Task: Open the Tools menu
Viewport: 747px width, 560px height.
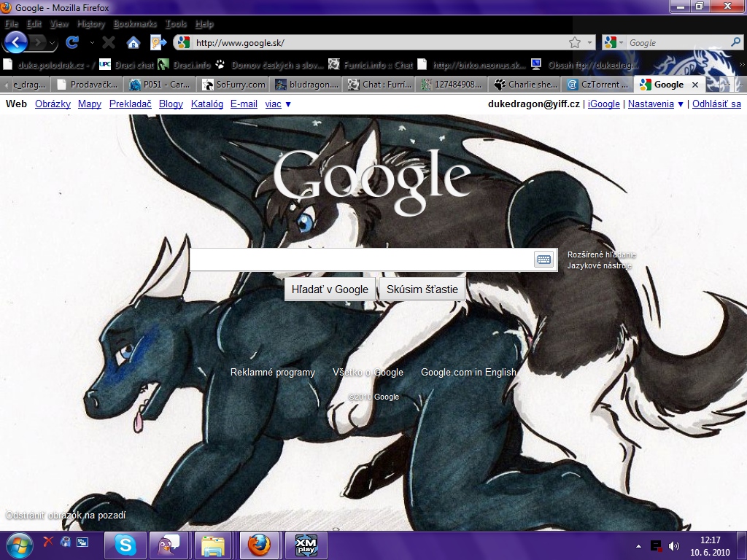Action: pos(176,23)
